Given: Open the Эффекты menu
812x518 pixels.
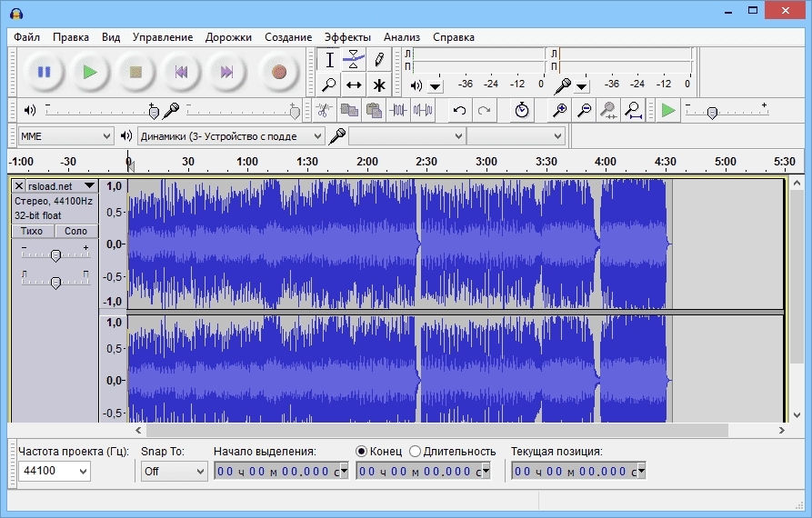Looking at the screenshot, I should (347, 37).
